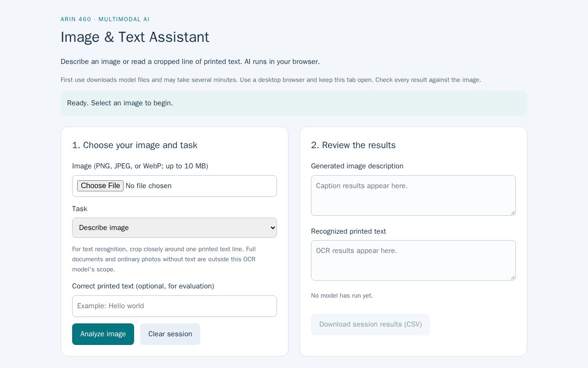The height and width of the screenshot is (368, 588).
Task: Click into the Generated image description textarea
Action: (x=413, y=195)
